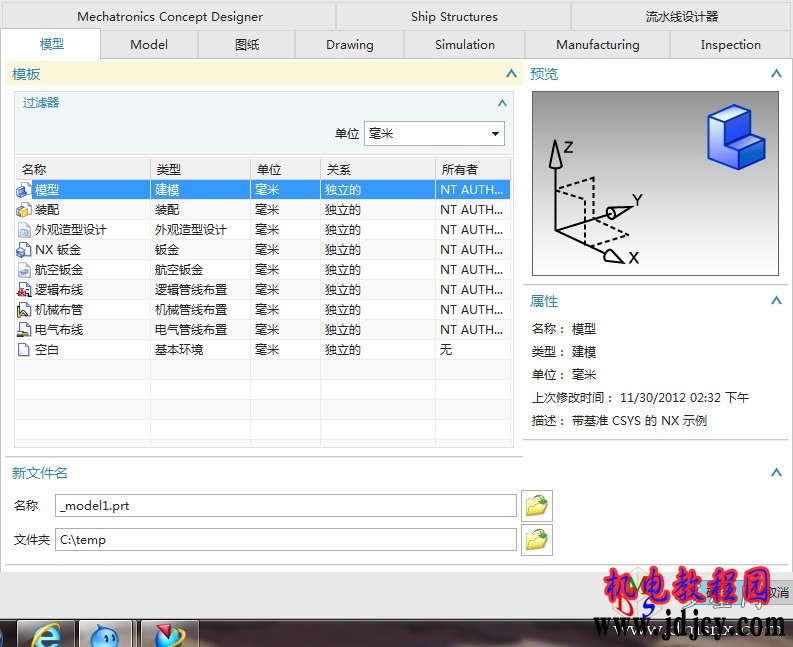Sort by the 类型 column header
The image size is (793, 647).
pos(200,169)
